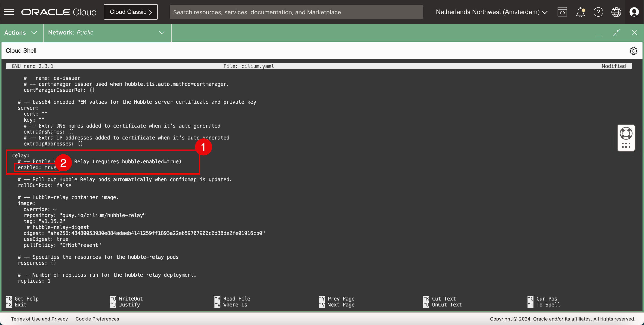This screenshot has width=644, height=325.
Task: Open Cookie Preferences link
Action: click(97, 319)
